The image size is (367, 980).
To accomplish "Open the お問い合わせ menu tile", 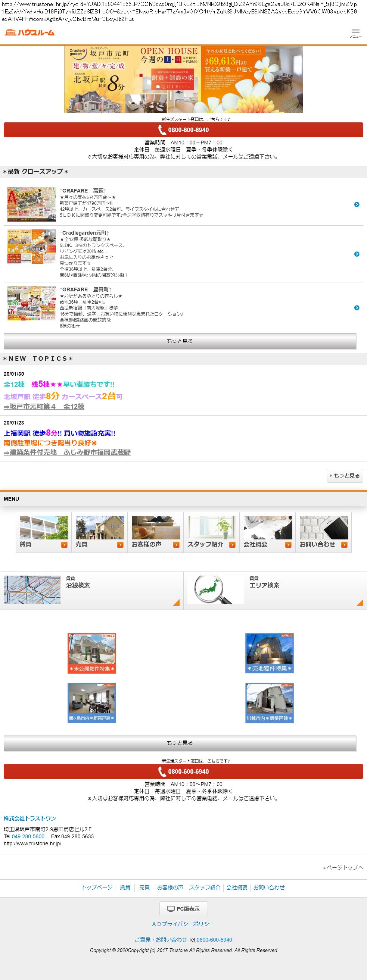I will pos(324,532).
